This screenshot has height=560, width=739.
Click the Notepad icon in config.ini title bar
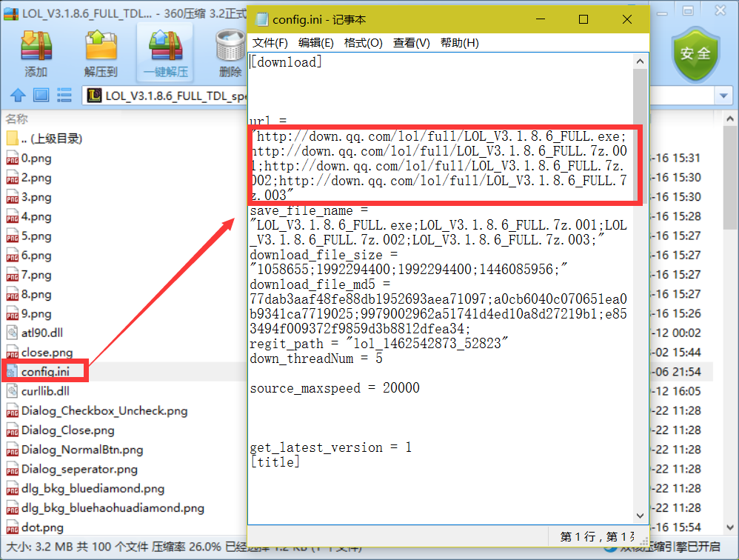[261, 19]
